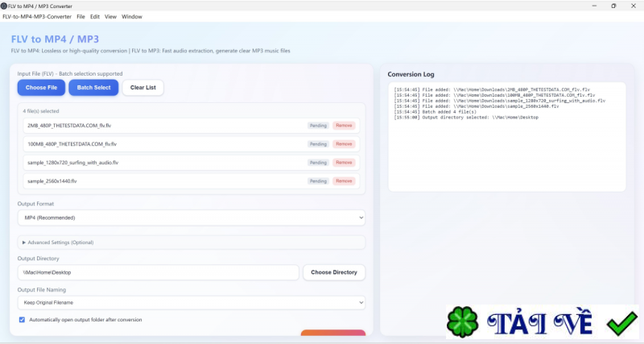Expand Advanced Settings (Optional)
This screenshot has height=344, width=644.
click(192, 242)
